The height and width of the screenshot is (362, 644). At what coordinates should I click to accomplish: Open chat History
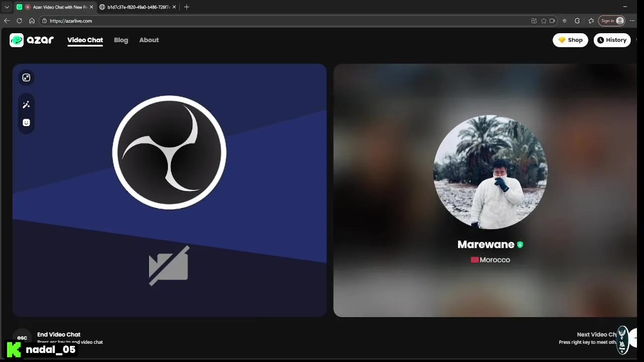pos(612,40)
